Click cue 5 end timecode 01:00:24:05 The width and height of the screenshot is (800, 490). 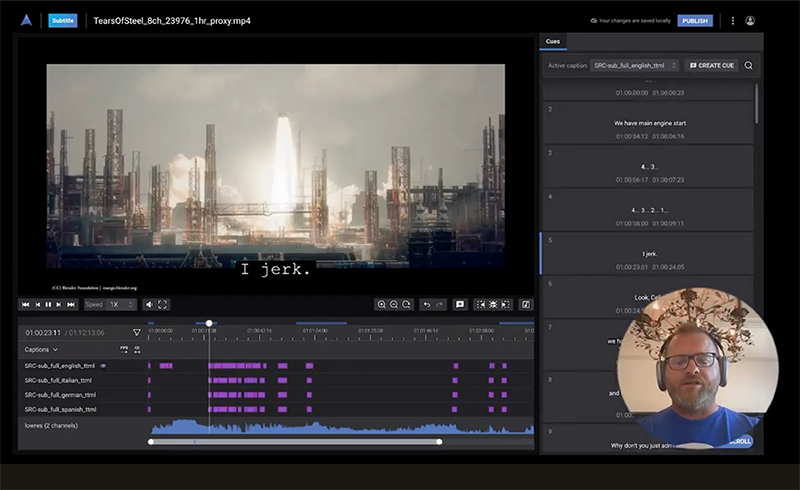[668, 267]
